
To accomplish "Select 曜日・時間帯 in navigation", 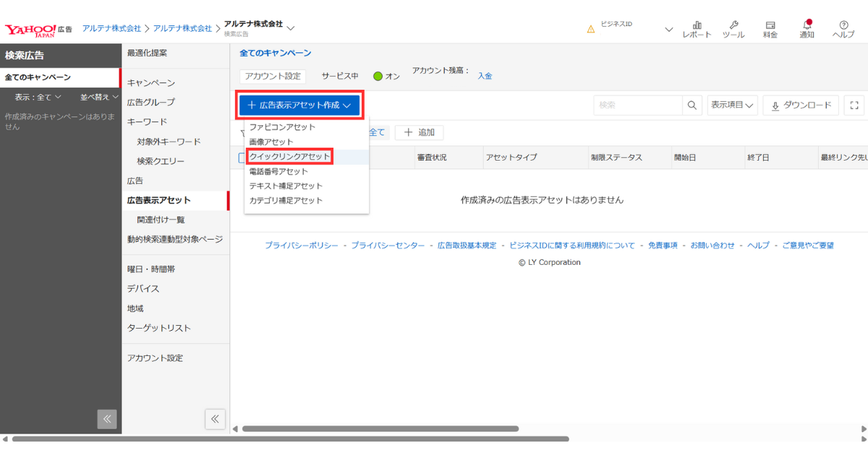I will pos(150,269).
